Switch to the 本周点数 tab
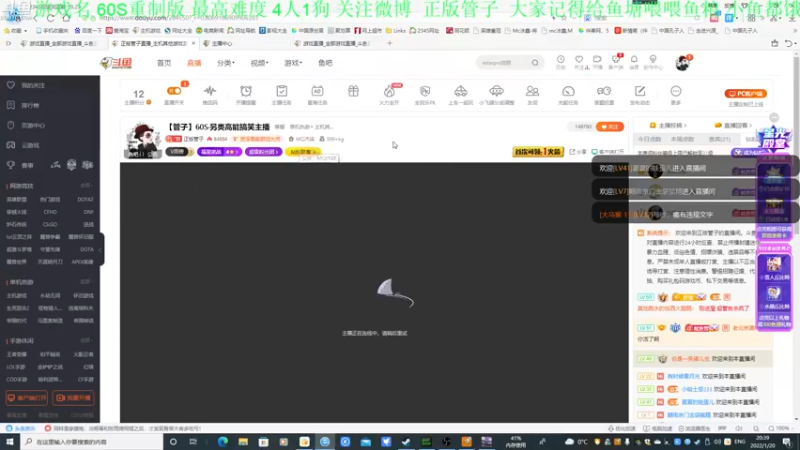The image size is (800, 450). pos(682,139)
